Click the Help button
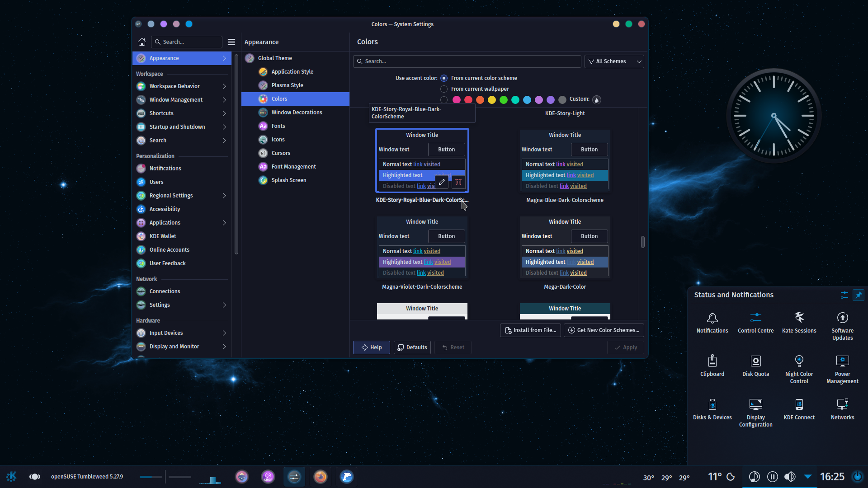 coord(371,347)
